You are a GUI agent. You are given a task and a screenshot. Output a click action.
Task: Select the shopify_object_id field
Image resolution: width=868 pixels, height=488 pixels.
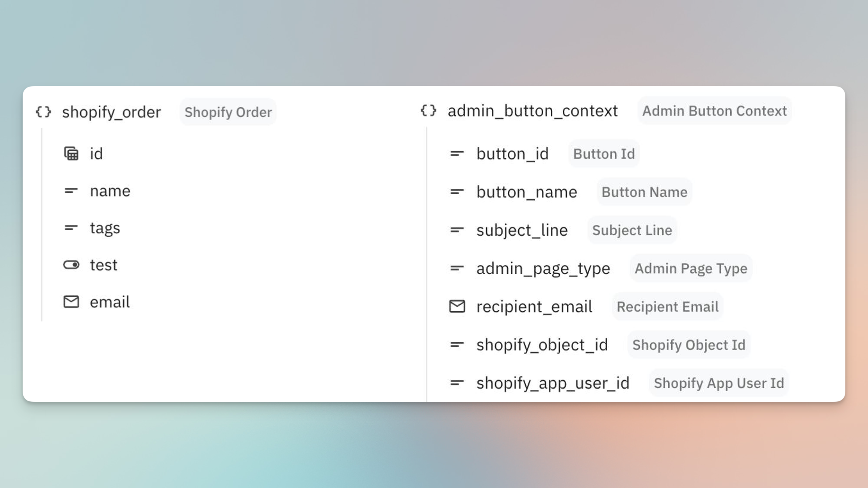coord(542,345)
